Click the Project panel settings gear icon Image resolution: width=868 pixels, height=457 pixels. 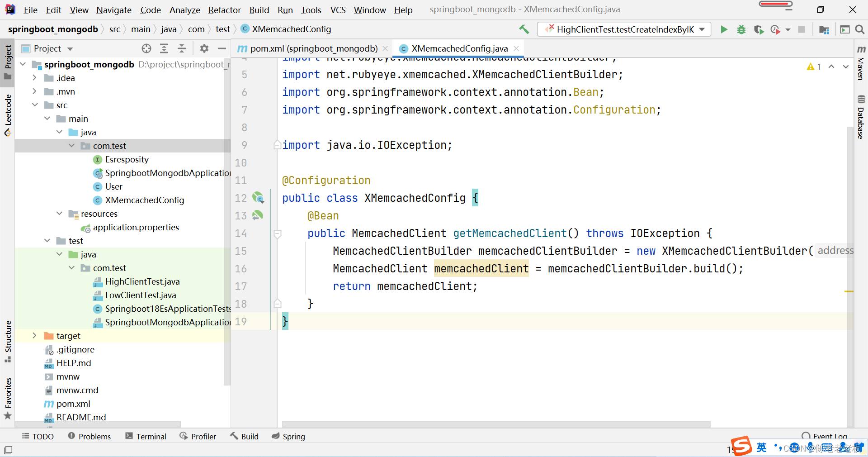coord(204,48)
